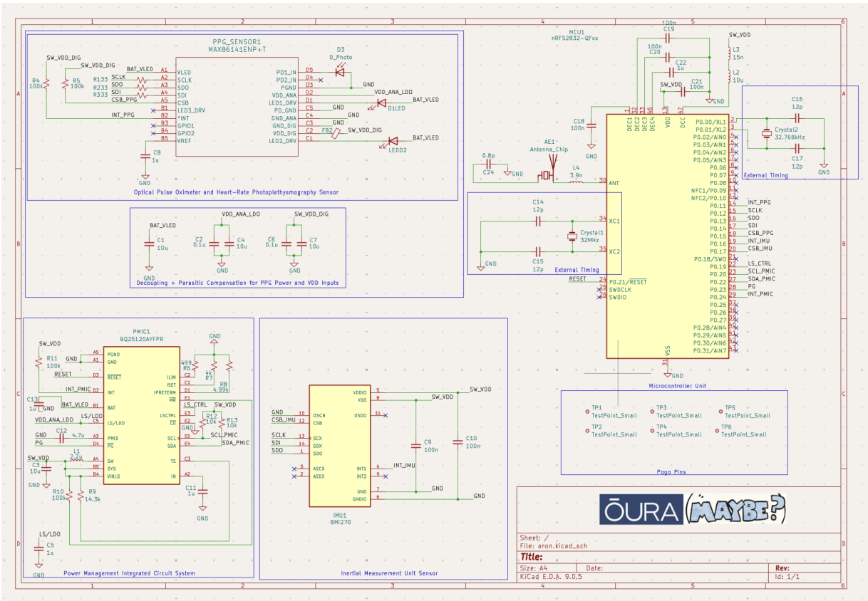This screenshot has width=868, height=601.
Task: Select the D3 D_Photo photodiode symbol
Action: (x=340, y=72)
